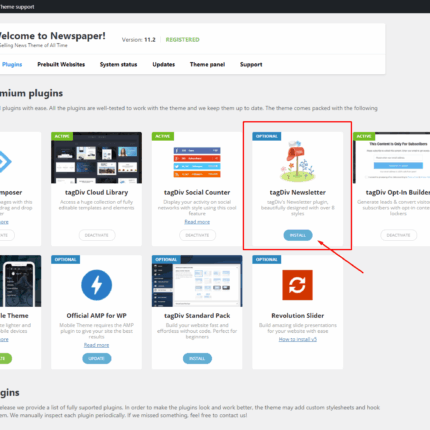Click the Official AMP lightning bolt icon
The image size is (430, 430).
[97, 285]
